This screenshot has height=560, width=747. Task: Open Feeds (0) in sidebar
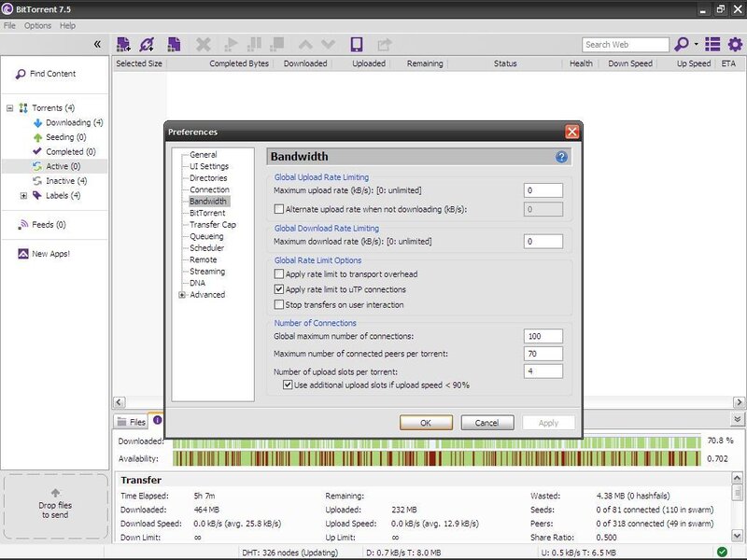coord(42,224)
